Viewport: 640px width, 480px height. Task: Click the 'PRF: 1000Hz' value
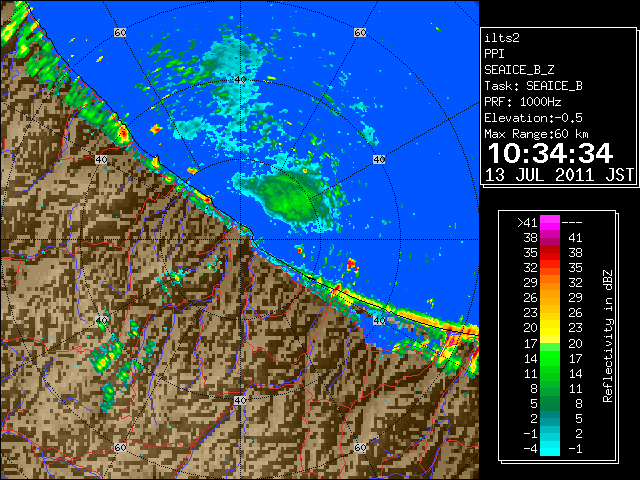tap(523, 102)
